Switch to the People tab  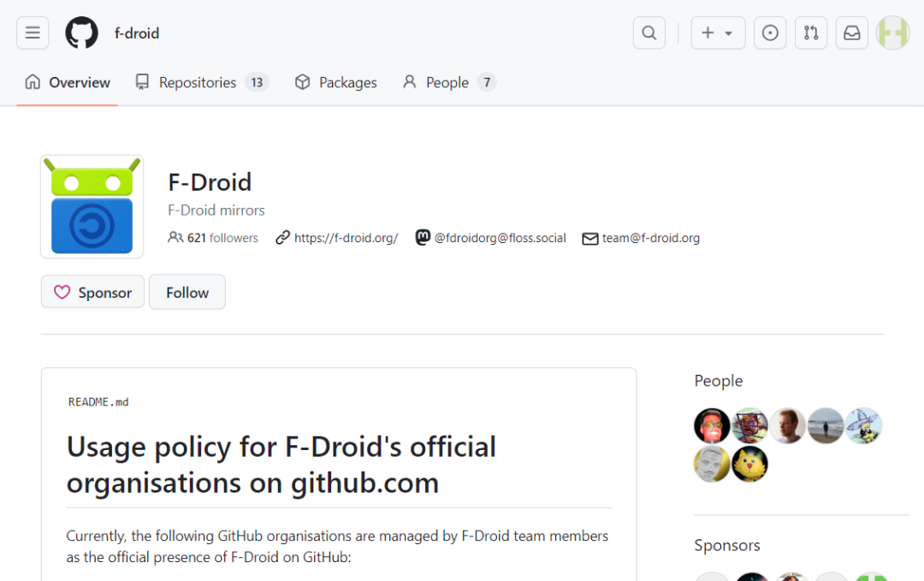click(450, 82)
